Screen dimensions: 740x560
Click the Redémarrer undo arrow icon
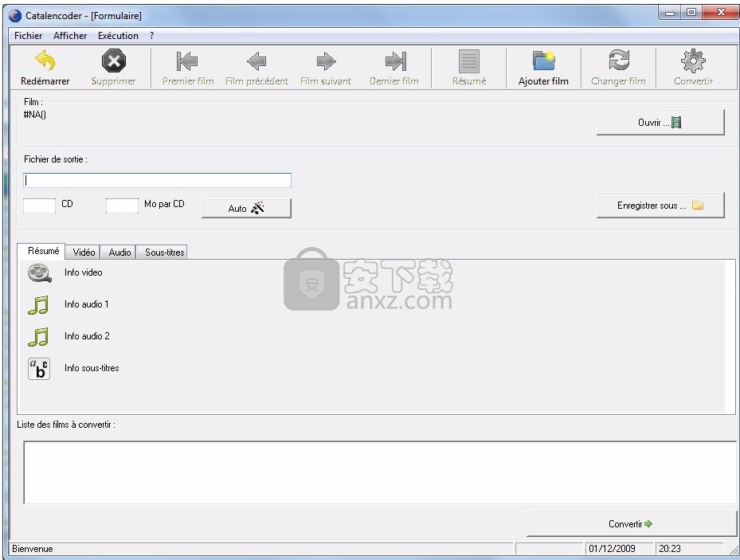pyautogui.click(x=45, y=61)
